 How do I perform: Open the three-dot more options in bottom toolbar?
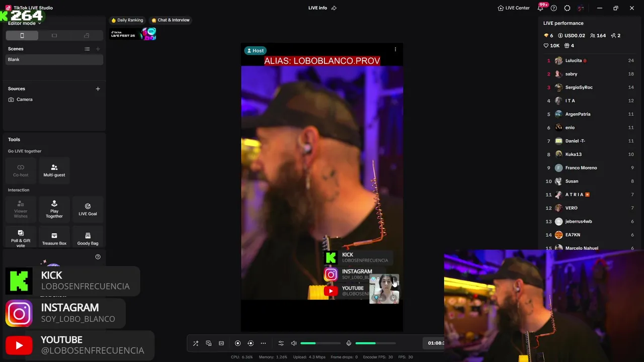click(x=263, y=343)
